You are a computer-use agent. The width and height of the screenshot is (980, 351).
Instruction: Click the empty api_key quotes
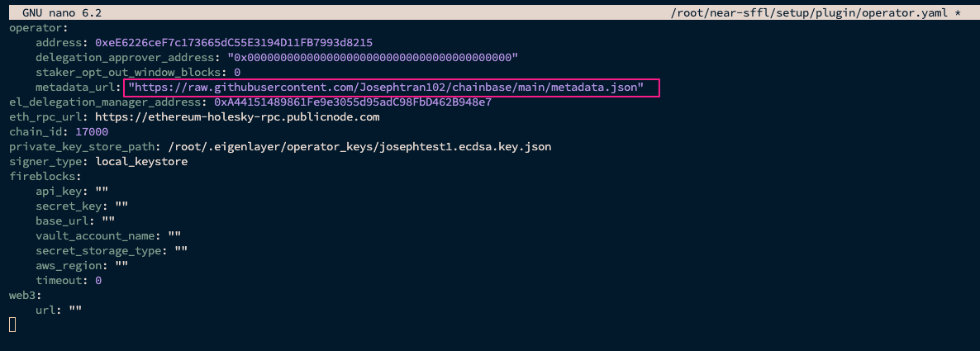click(x=102, y=192)
